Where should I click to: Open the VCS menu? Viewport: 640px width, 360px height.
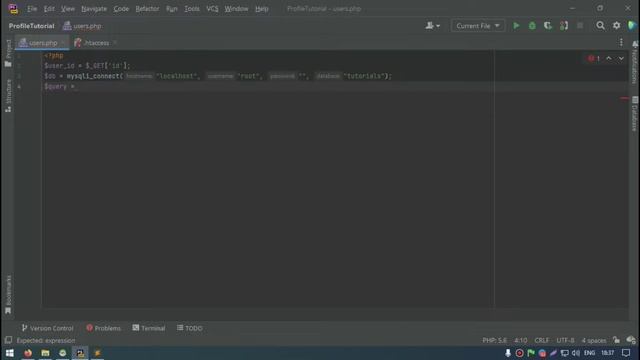coord(212,9)
